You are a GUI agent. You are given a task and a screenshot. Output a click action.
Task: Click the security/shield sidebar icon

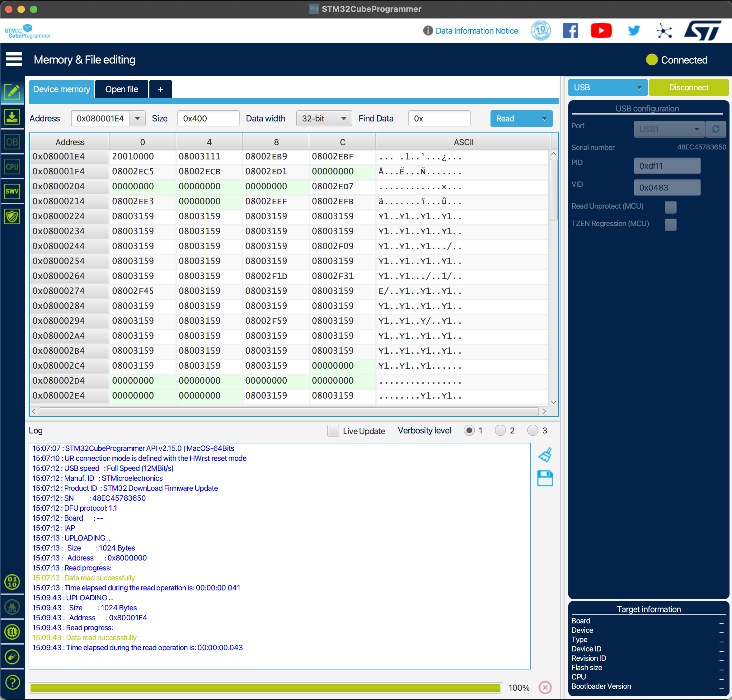point(12,216)
